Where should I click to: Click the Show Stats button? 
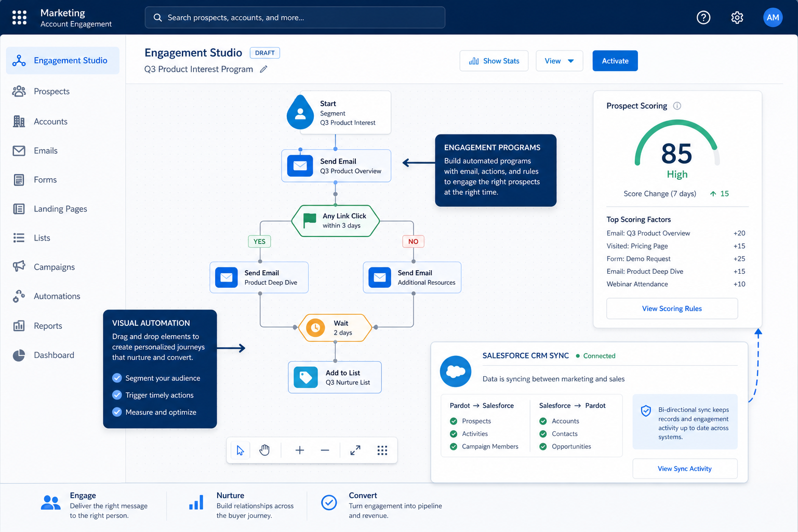point(494,61)
